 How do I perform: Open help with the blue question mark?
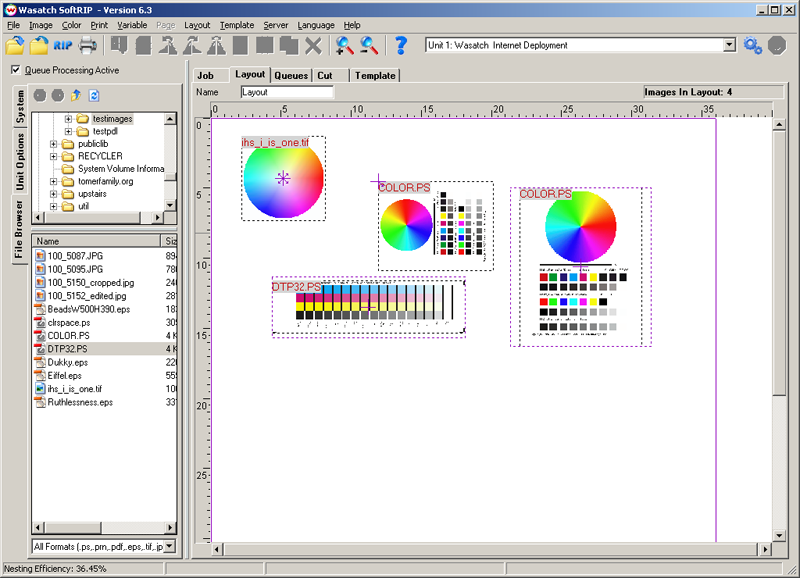[401, 45]
